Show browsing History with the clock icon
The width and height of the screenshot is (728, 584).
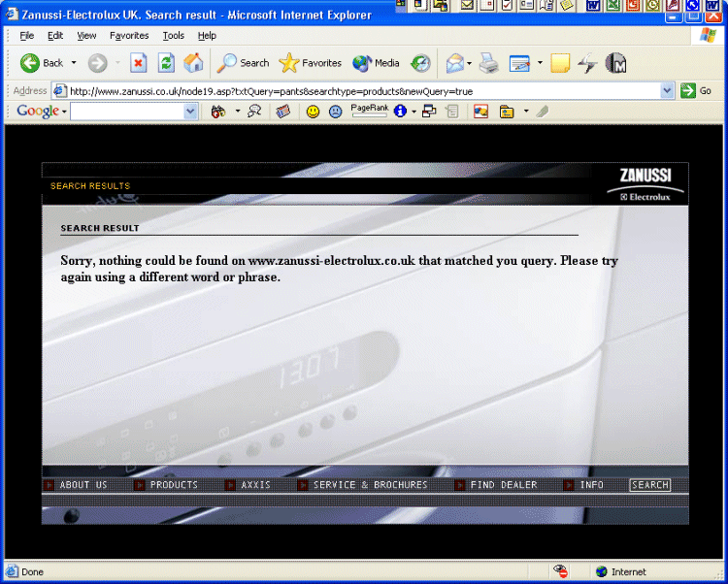click(x=420, y=63)
